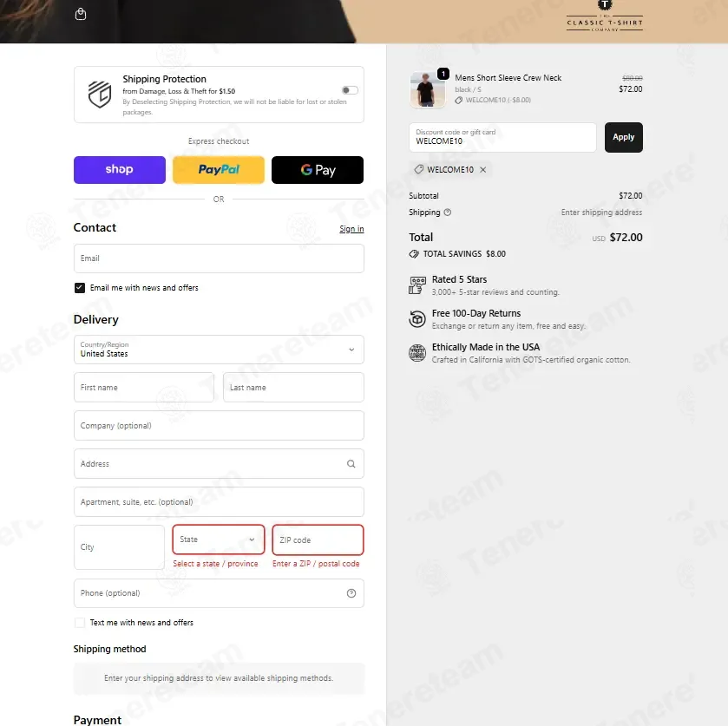This screenshot has width=728, height=726.
Task: Remove the WELCOME10 discount tag
Action: [482, 169]
